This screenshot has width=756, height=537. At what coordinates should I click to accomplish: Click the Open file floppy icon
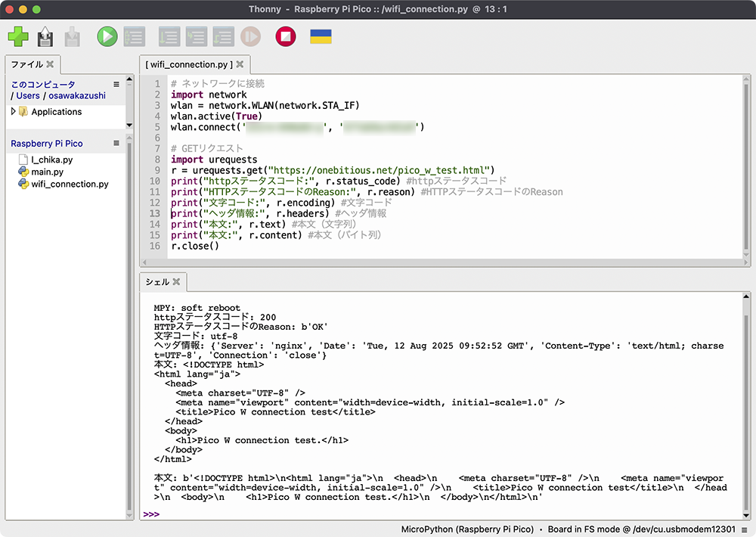pos(45,36)
